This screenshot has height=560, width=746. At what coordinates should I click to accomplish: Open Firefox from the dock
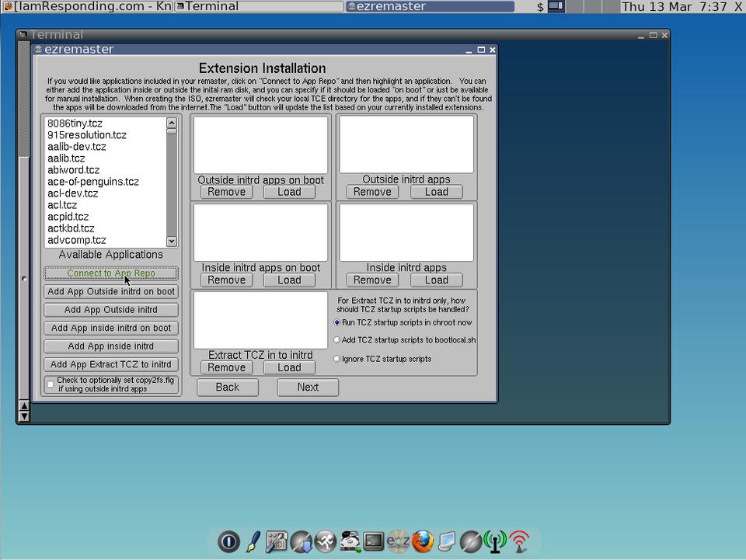click(x=423, y=541)
